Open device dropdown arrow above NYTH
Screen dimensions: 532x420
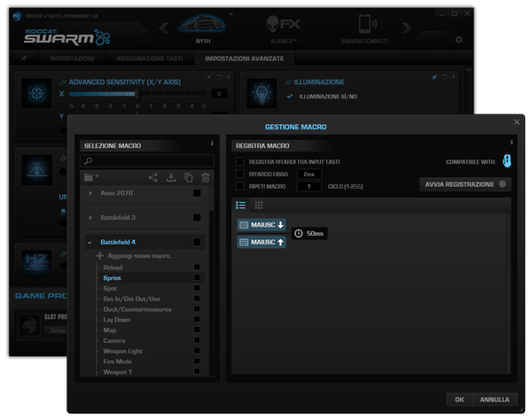[231, 14]
